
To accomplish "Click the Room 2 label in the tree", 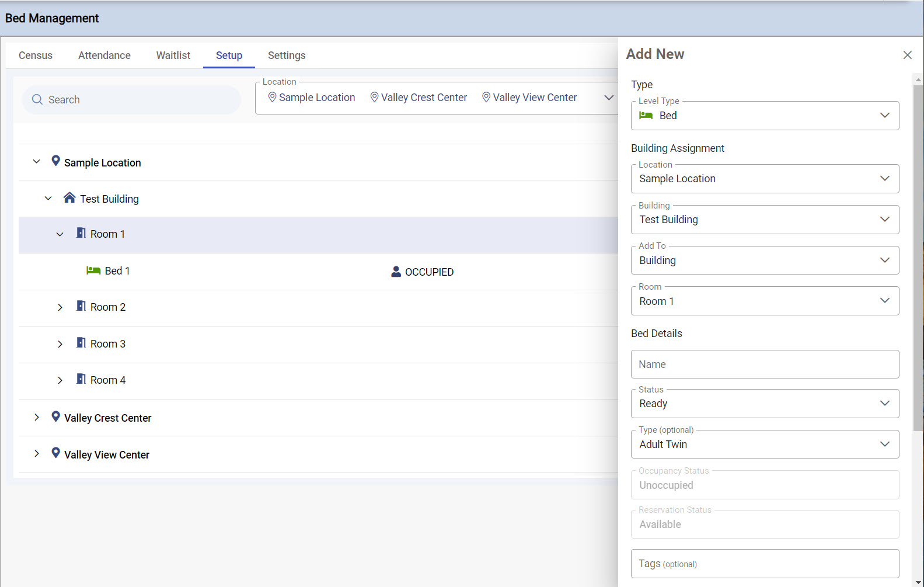I will pos(108,307).
